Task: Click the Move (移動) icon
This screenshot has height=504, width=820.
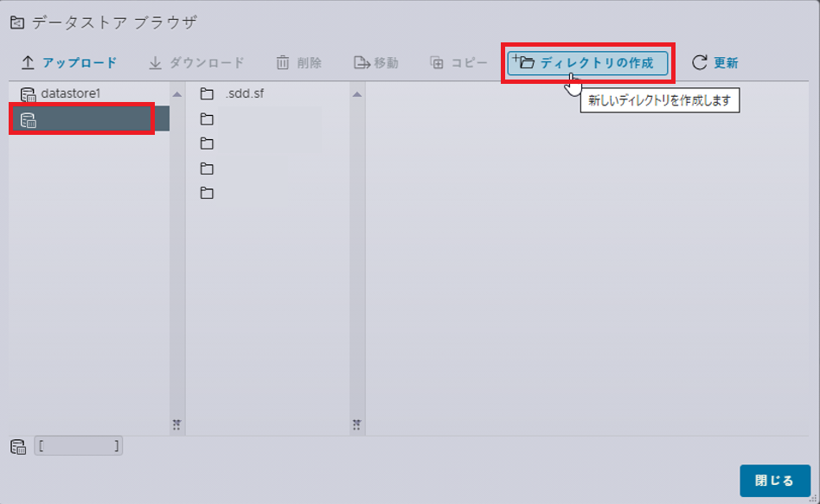Action: coord(362,63)
